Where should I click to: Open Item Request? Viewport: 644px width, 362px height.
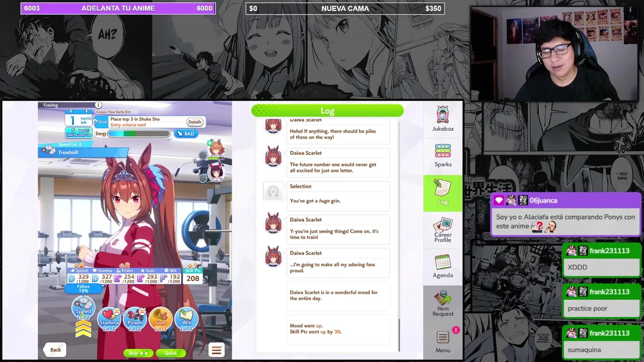[x=443, y=304]
